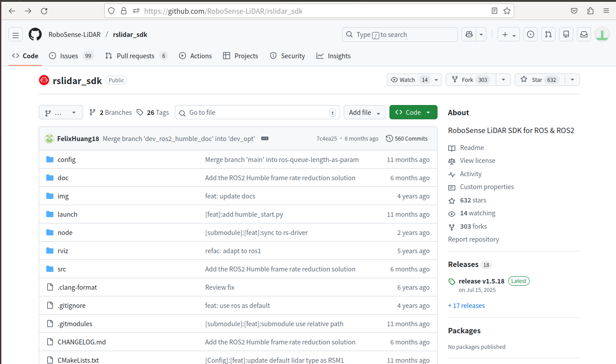Open the repositories icon in the header
The image size is (616, 364).
click(x=566, y=35)
